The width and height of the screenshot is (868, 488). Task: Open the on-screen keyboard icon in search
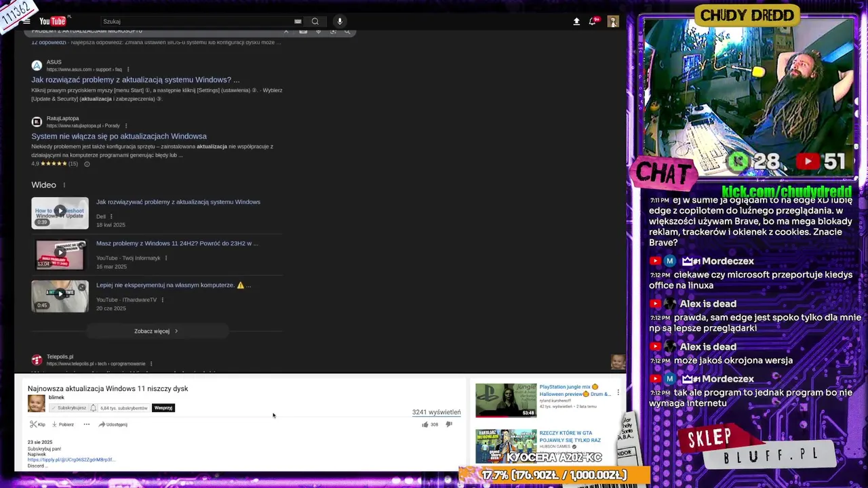click(298, 21)
